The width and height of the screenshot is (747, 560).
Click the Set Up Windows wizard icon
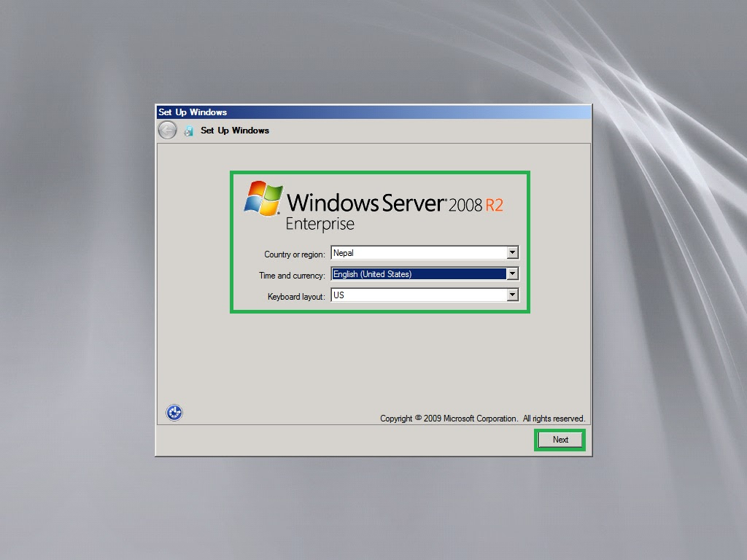pyautogui.click(x=189, y=131)
